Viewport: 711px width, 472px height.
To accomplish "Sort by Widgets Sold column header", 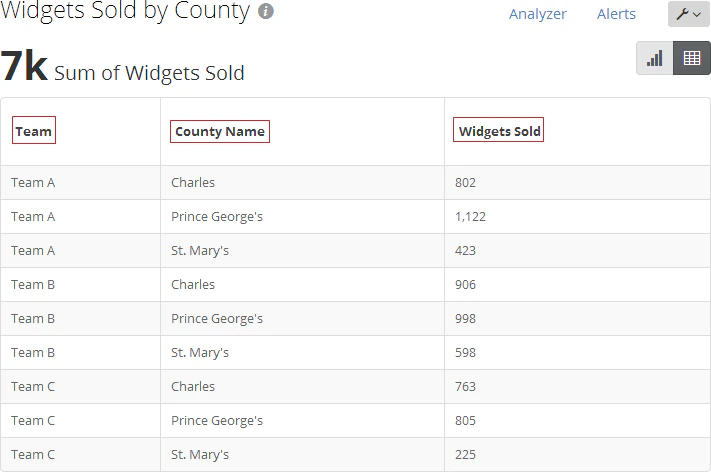I will (x=499, y=131).
